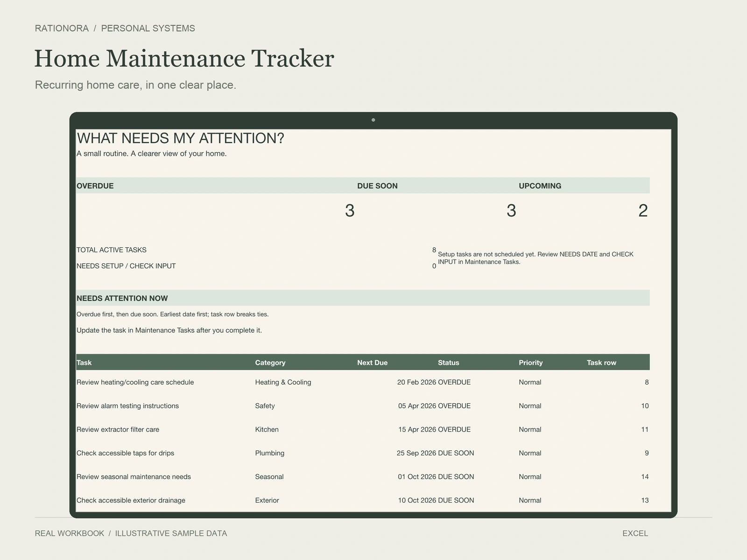747x560 pixels.
Task: Select the '05 Apr 2026' due date
Action: 417,406
